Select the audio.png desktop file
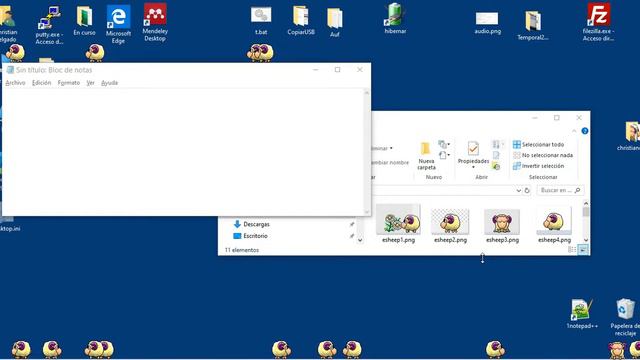 coord(487,23)
